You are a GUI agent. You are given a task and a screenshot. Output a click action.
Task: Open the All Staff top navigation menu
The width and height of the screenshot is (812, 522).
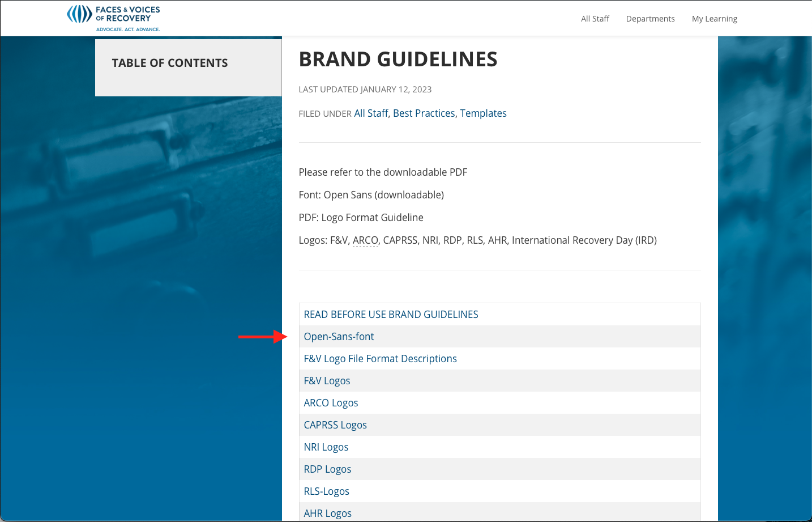(x=595, y=19)
